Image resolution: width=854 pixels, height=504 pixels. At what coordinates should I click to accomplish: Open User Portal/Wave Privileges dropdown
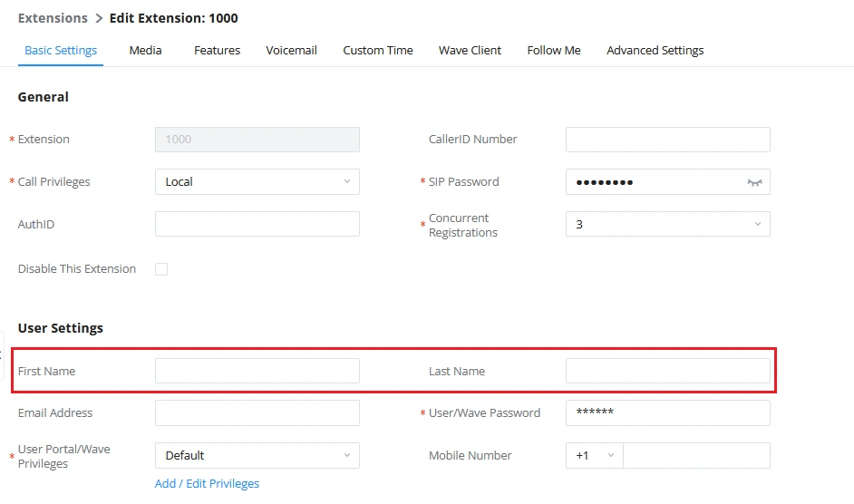click(257, 456)
